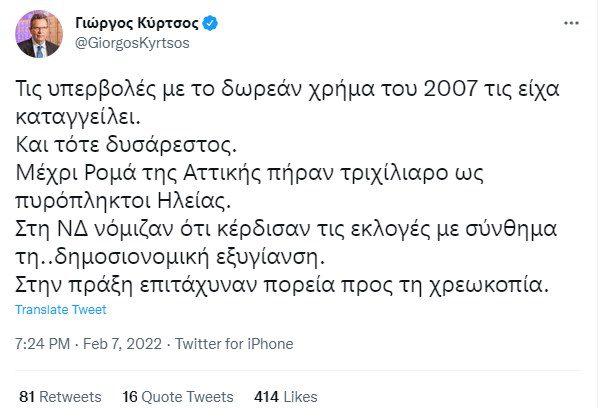Click the 7:24 PM timestamp

(x=43, y=343)
